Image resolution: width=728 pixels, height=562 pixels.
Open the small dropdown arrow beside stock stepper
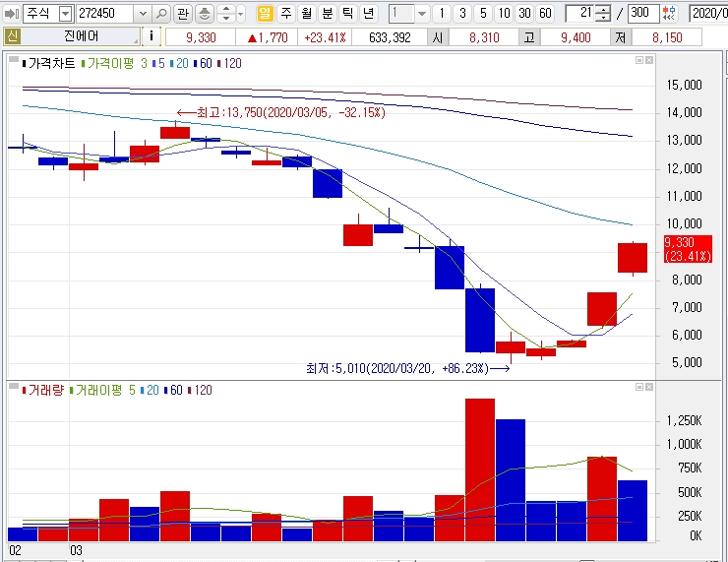tap(240, 14)
